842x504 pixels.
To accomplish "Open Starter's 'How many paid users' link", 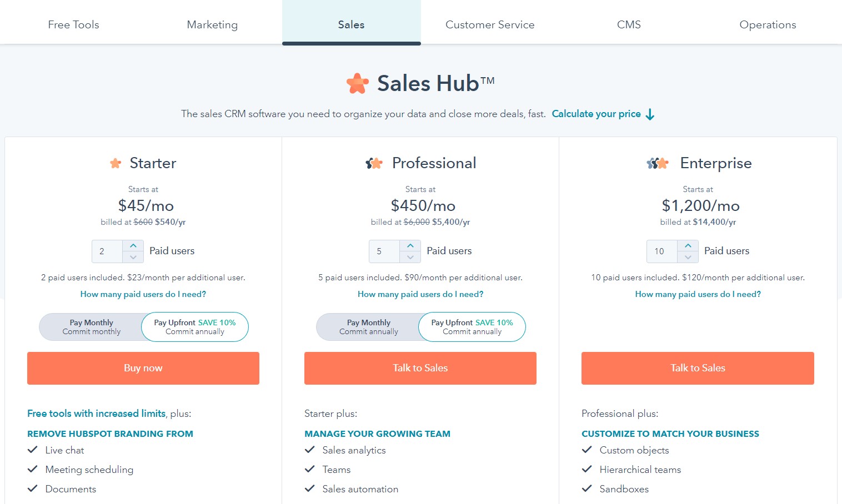I will pos(143,294).
